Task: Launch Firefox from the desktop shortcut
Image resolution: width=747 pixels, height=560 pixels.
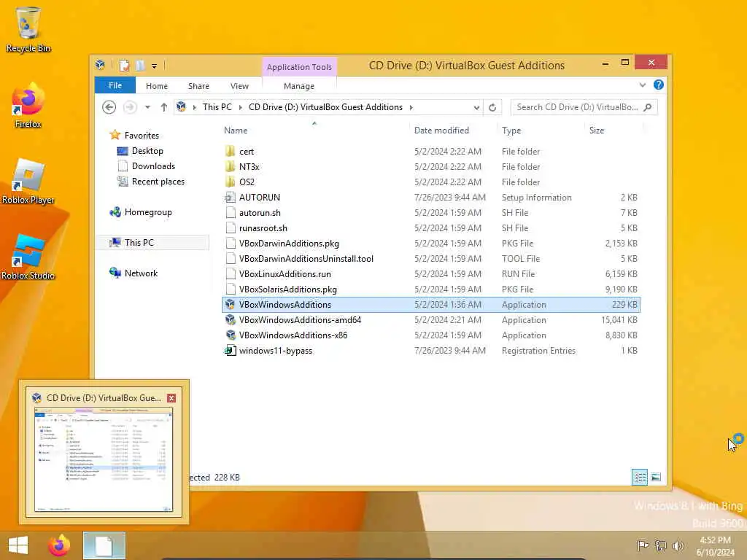Action: pyautogui.click(x=28, y=106)
